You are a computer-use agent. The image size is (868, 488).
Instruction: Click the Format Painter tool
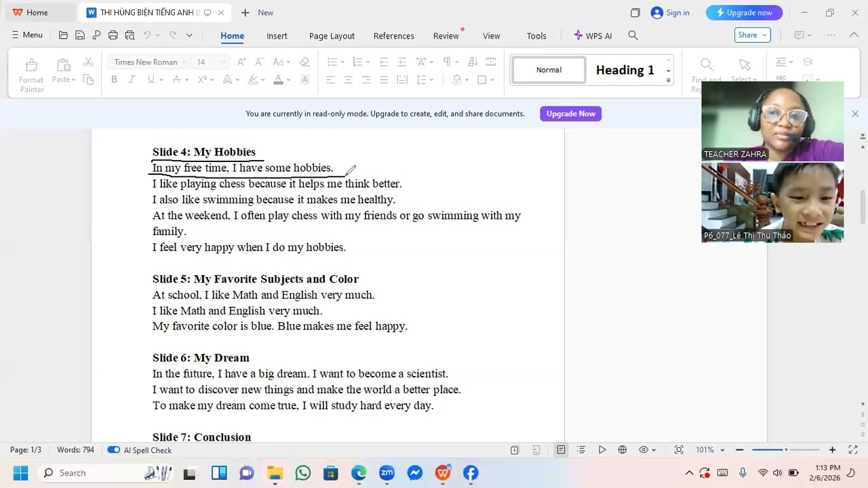31,75
